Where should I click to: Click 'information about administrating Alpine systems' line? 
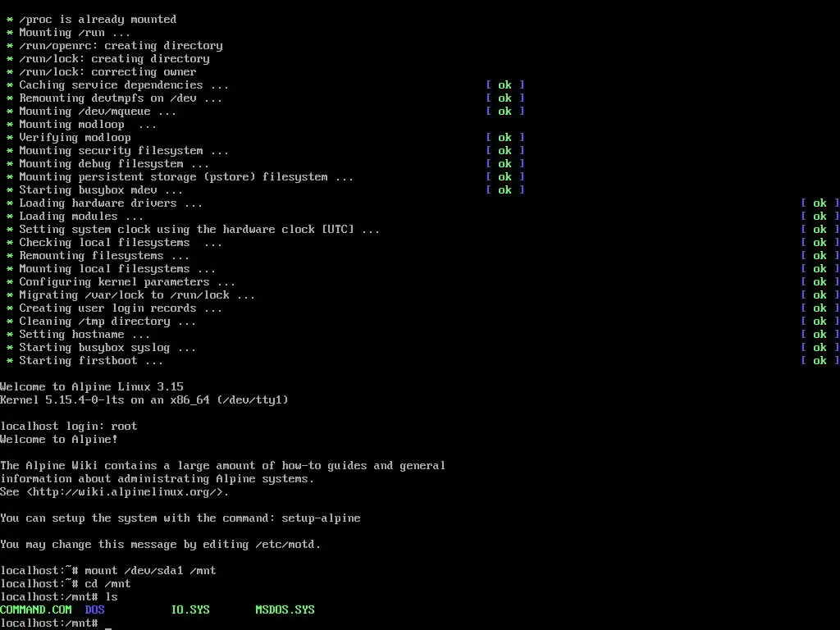coord(157,478)
